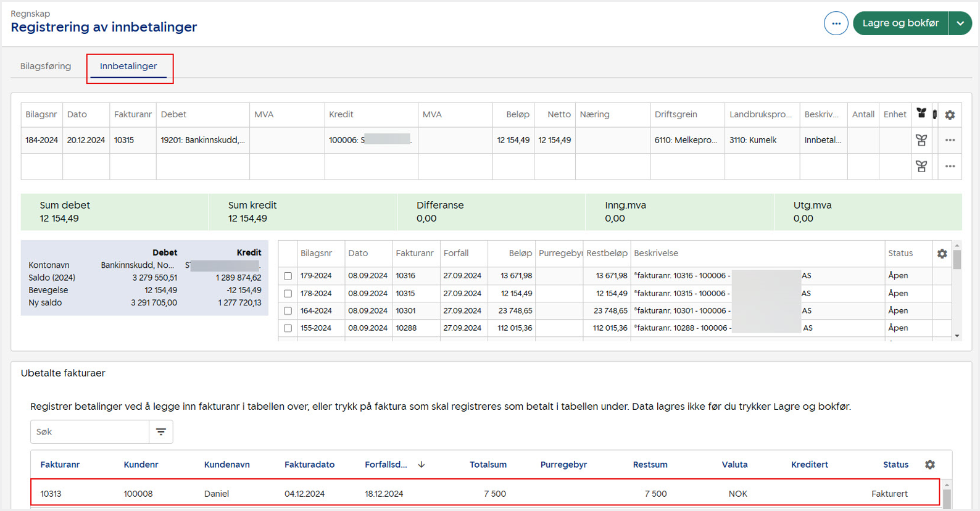Tick the checkbox for bilag 179-2024
The height and width of the screenshot is (511, 980).
pos(288,276)
